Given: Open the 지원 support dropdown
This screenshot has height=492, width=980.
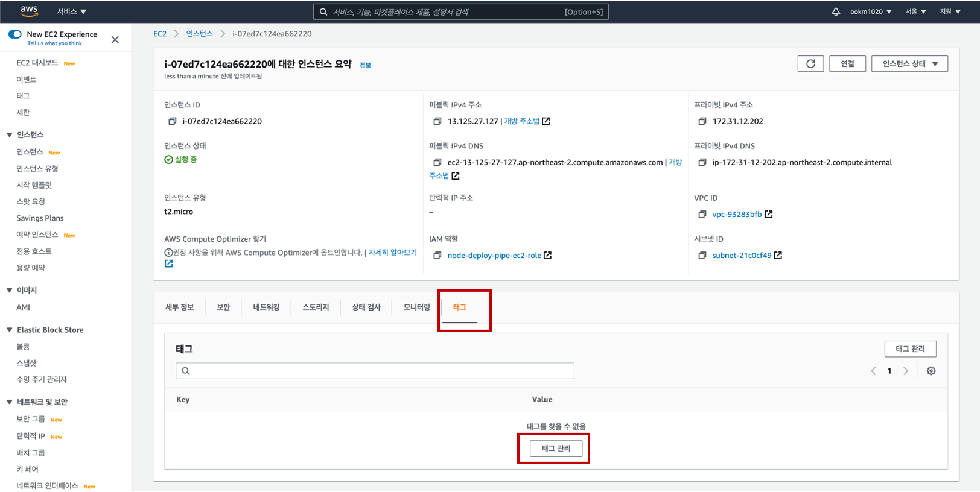Looking at the screenshot, I should pyautogui.click(x=950, y=11).
